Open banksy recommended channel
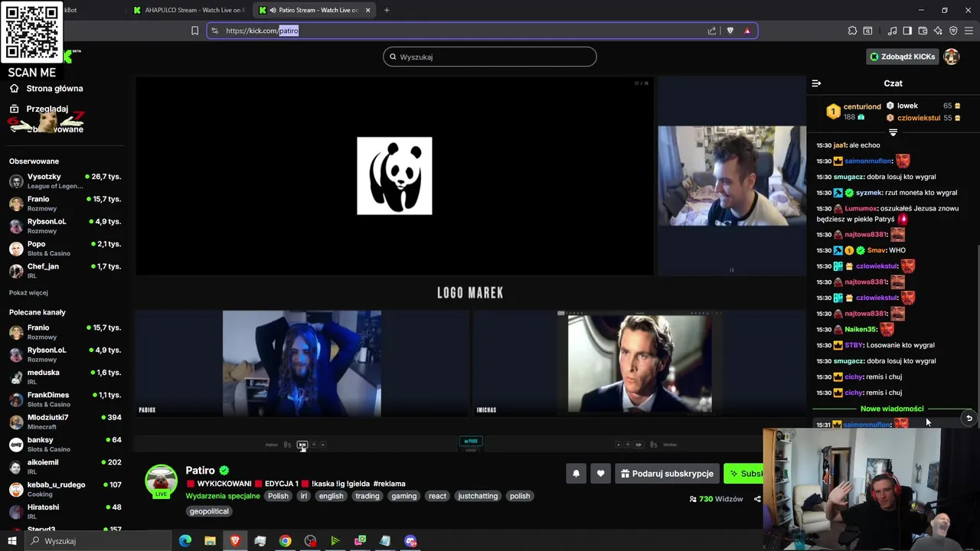The height and width of the screenshot is (551, 980). (64, 444)
